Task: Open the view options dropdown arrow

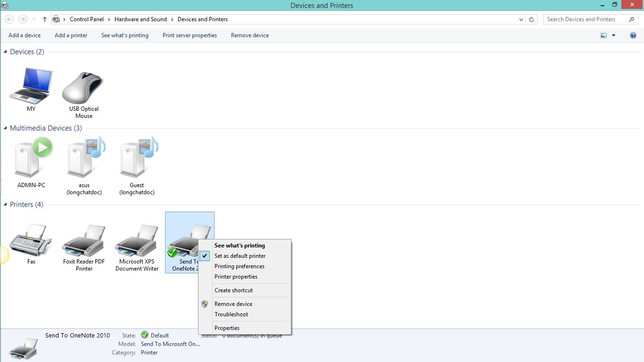Action: coord(613,35)
